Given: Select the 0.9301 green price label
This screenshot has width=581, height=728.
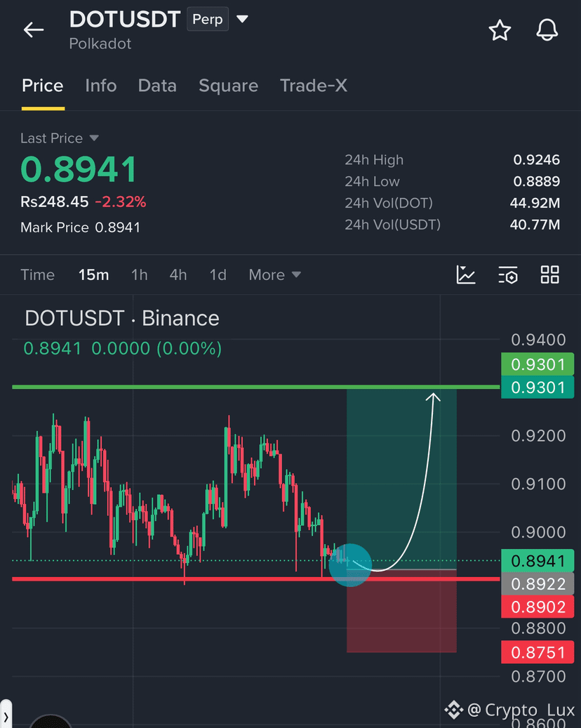Looking at the screenshot, I should click(x=537, y=364).
